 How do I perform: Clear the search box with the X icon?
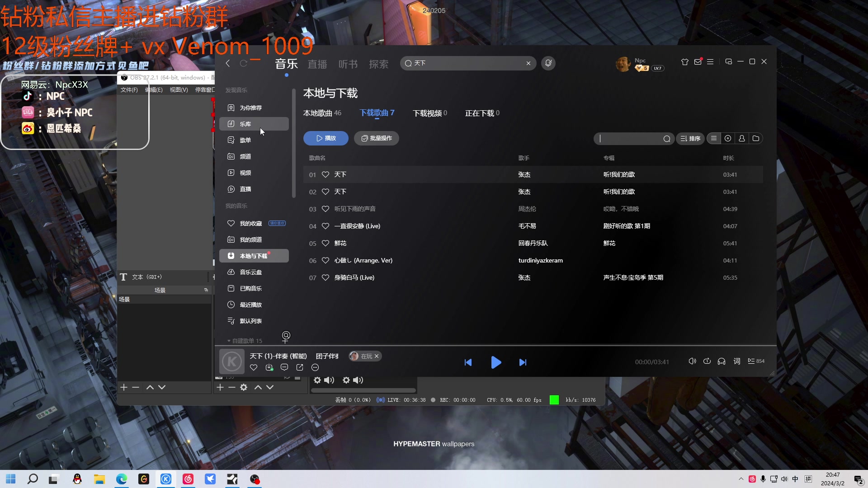528,63
